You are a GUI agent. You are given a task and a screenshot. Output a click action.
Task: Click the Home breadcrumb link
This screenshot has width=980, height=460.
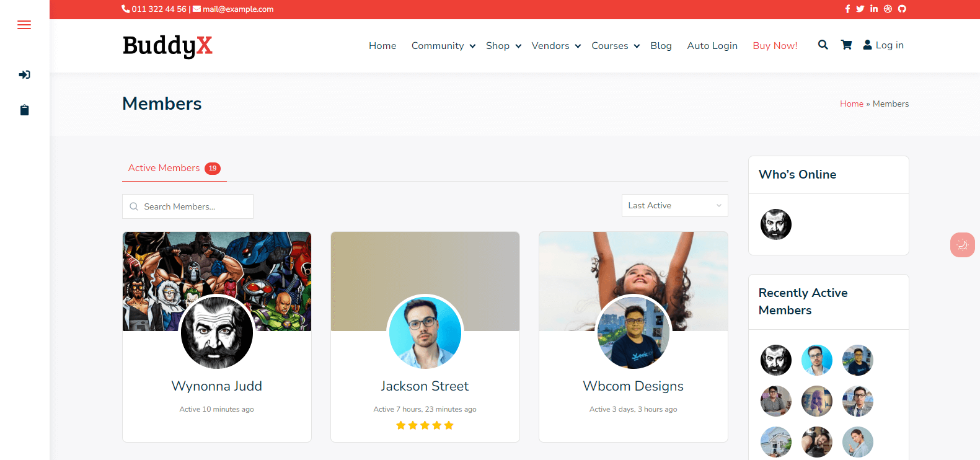pos(852,104)
